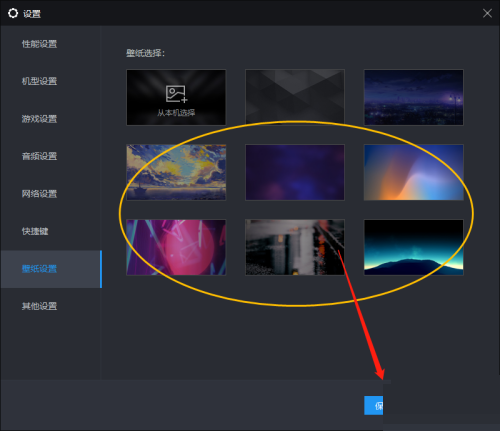Click the blue save button at bottom
The width and height of the screenshot is (500, 431).
(x=374, y=405)
